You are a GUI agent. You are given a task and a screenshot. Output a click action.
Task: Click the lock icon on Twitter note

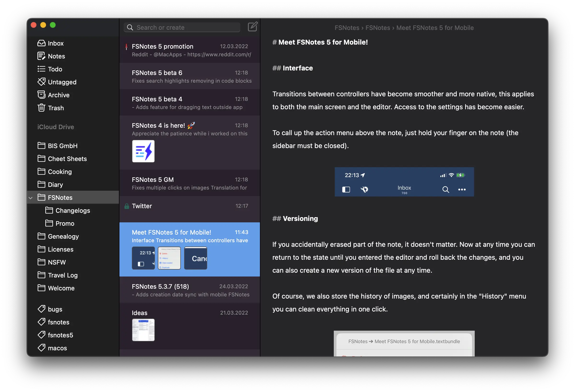[x=127, y=206]
